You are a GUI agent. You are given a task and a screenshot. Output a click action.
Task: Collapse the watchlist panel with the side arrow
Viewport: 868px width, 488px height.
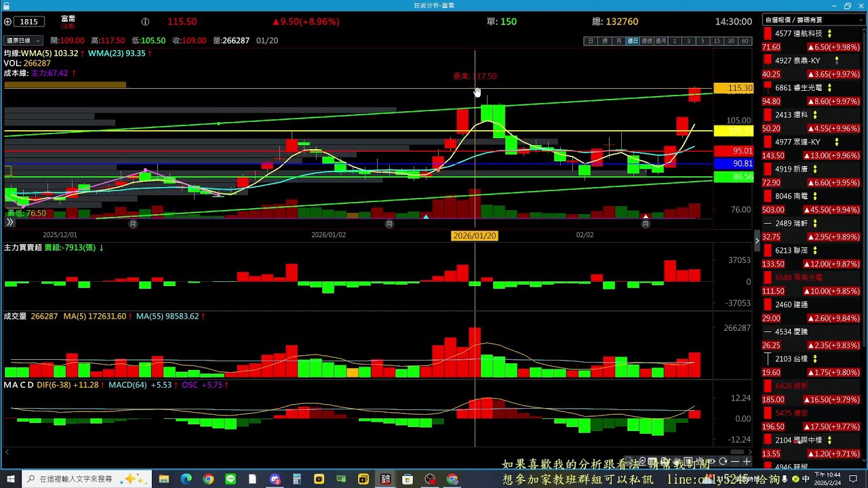coord(757,241)
